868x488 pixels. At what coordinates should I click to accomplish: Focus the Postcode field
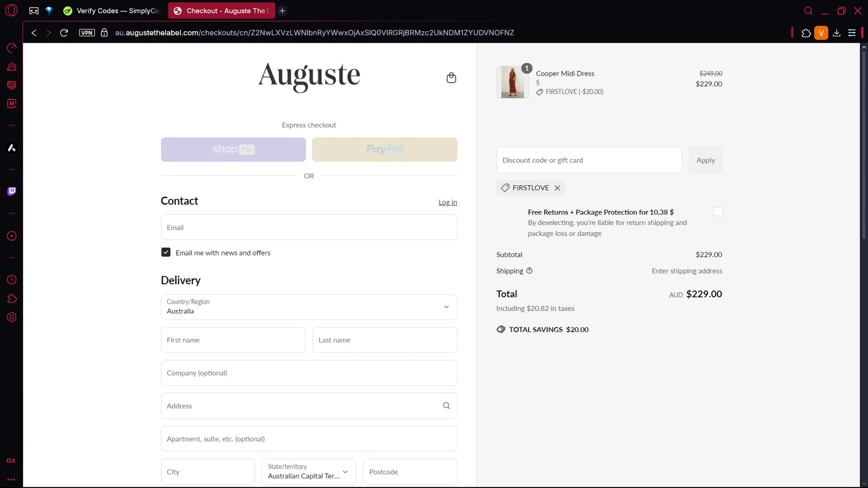410,472
